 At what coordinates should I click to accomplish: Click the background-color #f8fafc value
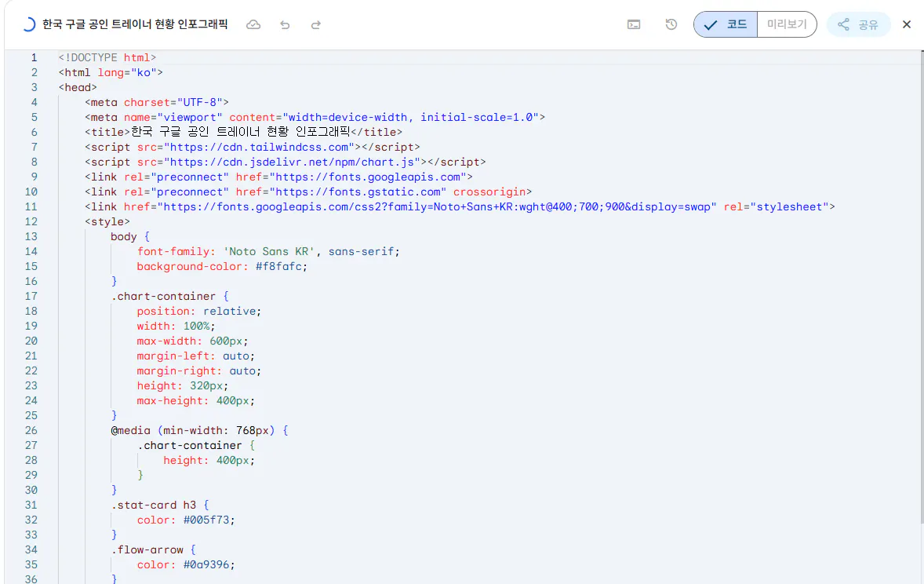[x=278, y=266]
